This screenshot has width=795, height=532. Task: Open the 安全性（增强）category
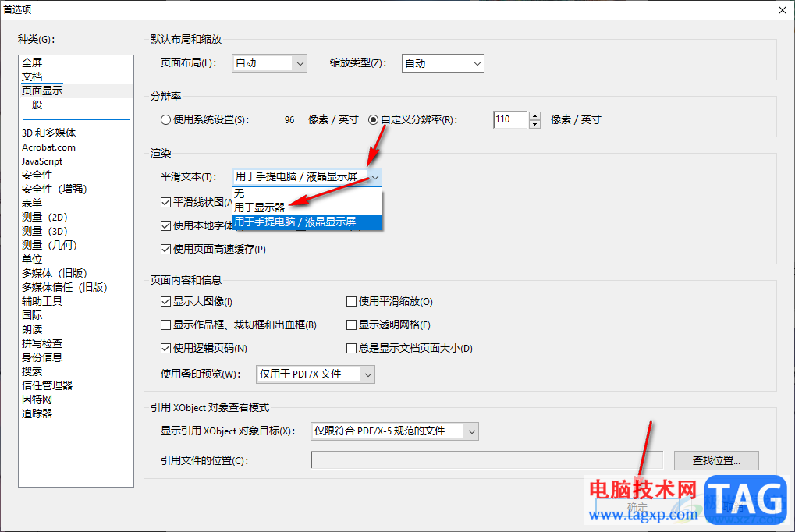[55, 190]
